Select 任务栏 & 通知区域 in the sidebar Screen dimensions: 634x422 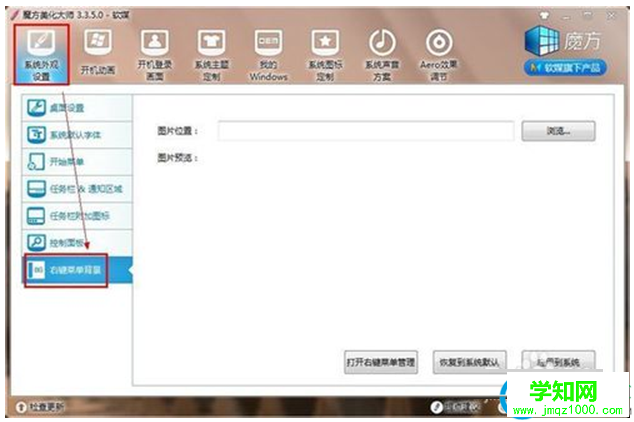[77, 188]
